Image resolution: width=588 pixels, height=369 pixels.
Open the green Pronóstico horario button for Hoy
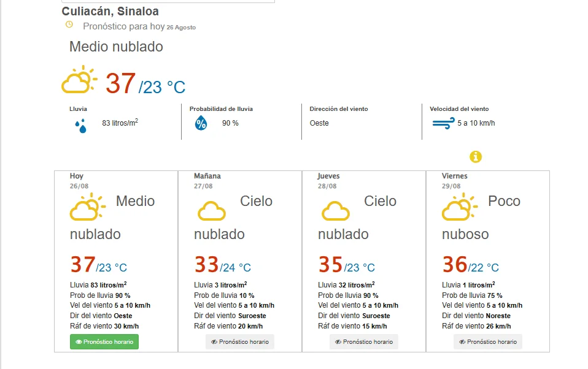pyautogui.click(x=104, y=341)
